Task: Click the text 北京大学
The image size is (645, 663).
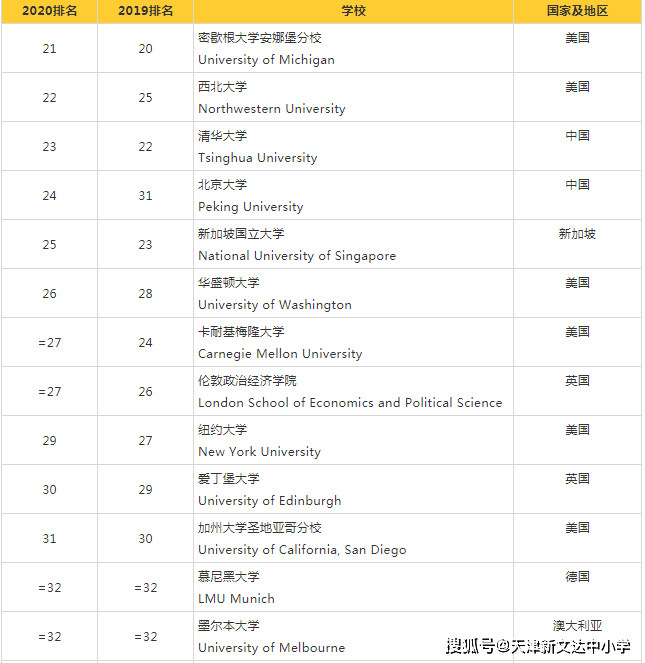Action: 222,185
